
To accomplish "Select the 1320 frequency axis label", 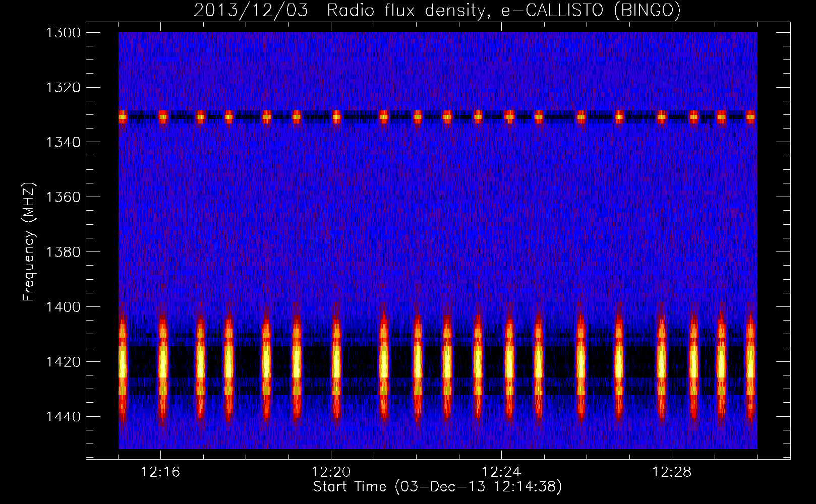I will [63, 88].
